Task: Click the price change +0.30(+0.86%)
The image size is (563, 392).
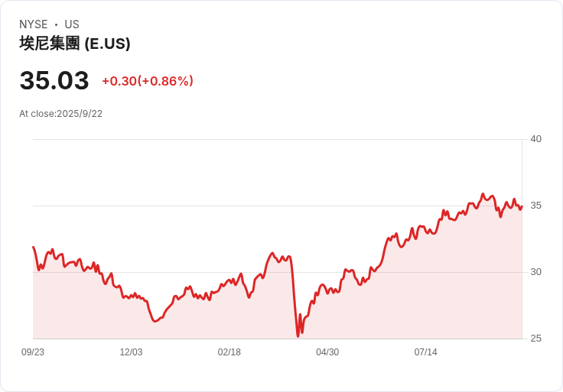Action: tap(148, 81)
